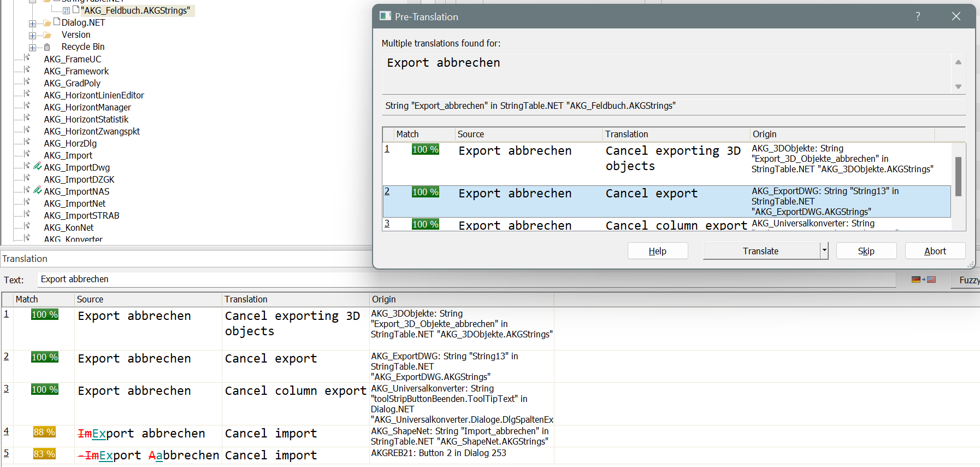Click the Recycle Bin trash icon
This screenshot has width=980, height=467.
(x=47, y=47)
